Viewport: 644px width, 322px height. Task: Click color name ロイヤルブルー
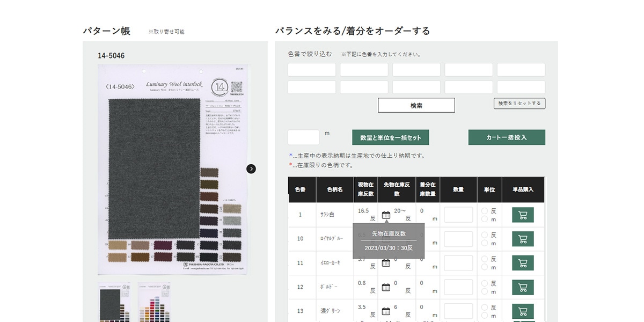click(x=331, y=239)
